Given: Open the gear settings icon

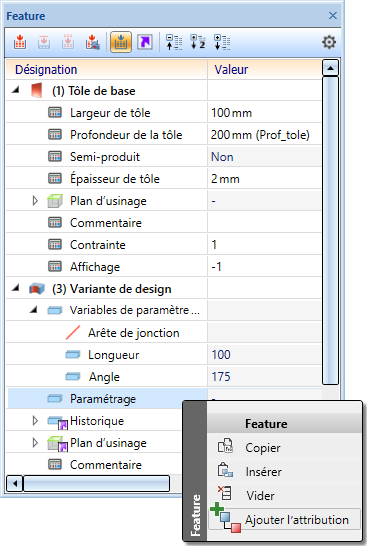Looking at the screenshot, I should point(329,42).
